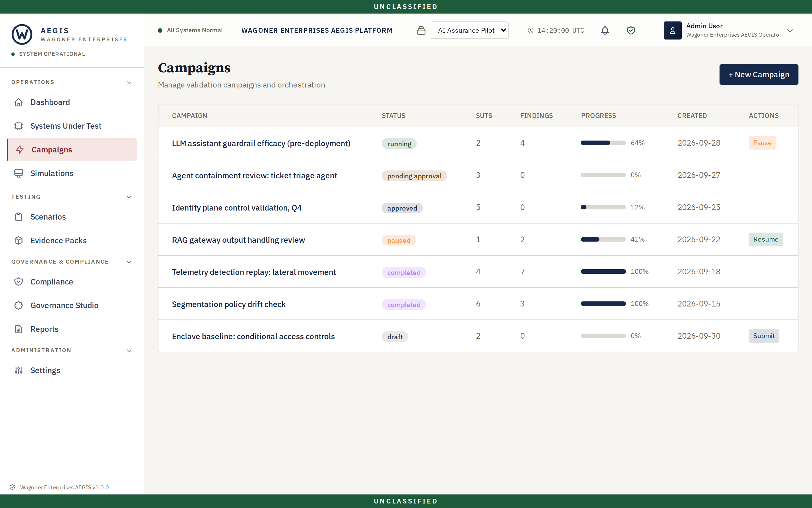
Task: Open the Simulations page
Action: [x=72, y=173]
